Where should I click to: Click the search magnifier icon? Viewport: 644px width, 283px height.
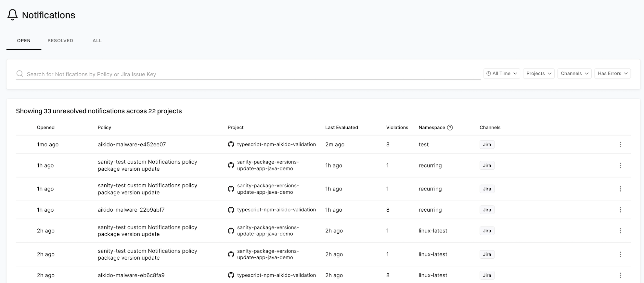pos(20,74)
